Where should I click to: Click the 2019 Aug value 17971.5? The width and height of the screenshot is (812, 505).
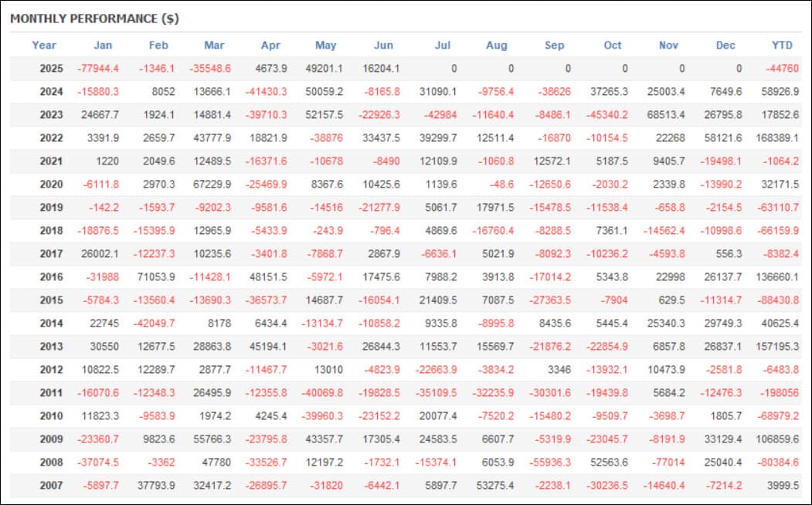pos(495,208)
